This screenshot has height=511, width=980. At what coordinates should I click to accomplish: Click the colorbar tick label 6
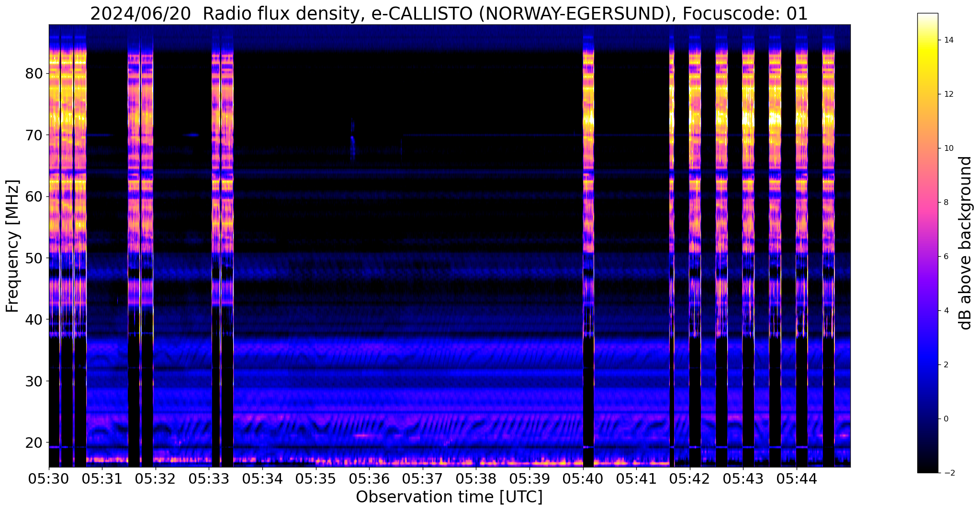(x=945, y=257)
